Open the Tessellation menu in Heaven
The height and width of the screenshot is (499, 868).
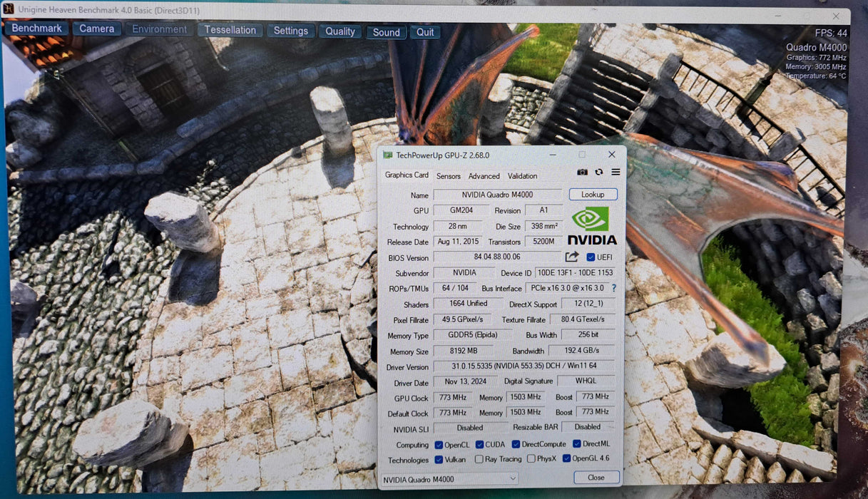point(230,30)
